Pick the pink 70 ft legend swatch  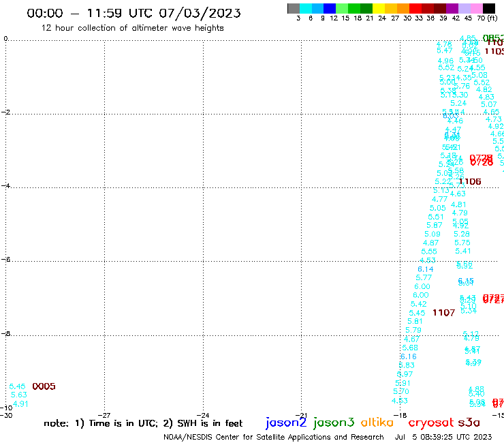(476, 8)
